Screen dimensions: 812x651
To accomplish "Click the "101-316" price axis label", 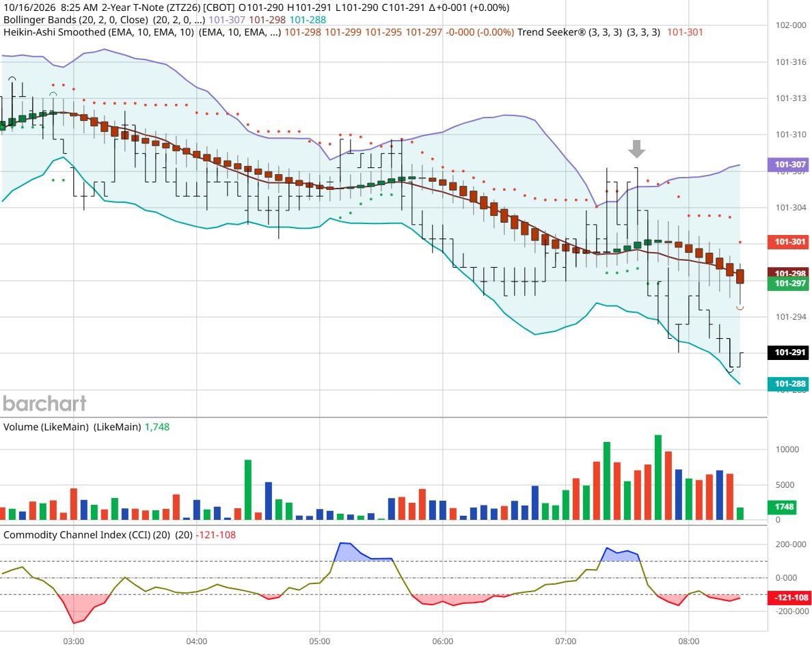I will [791, 62].
